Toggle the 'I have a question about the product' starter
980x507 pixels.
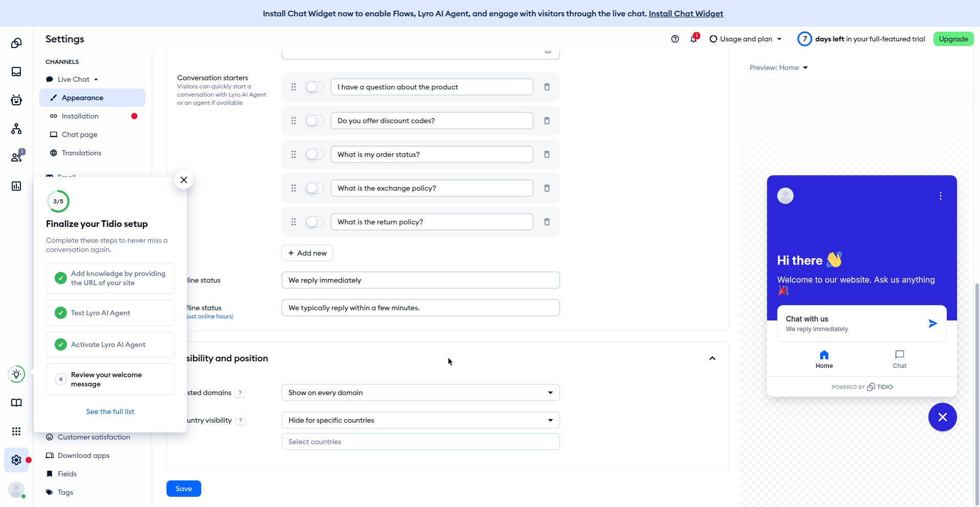[x=315, y=87]
